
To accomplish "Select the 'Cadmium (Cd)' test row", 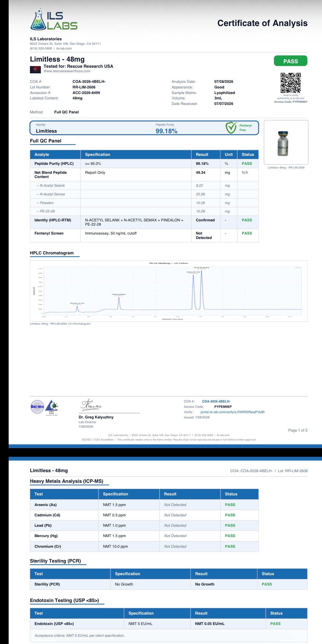I will click(x=144, y=515).
